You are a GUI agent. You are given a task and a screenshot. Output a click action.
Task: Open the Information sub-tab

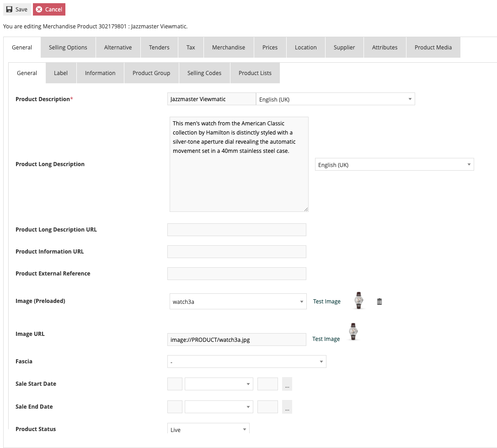point(100,73)
